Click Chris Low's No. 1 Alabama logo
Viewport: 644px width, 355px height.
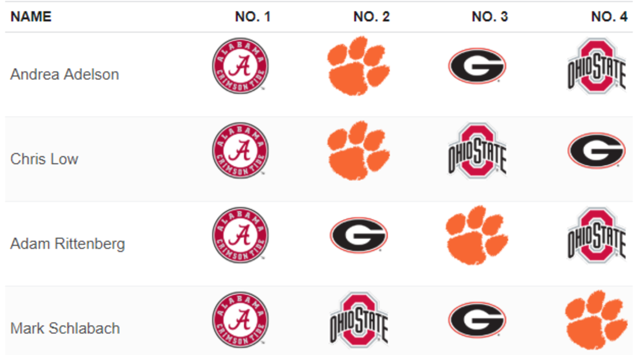(x=240, y=151)
